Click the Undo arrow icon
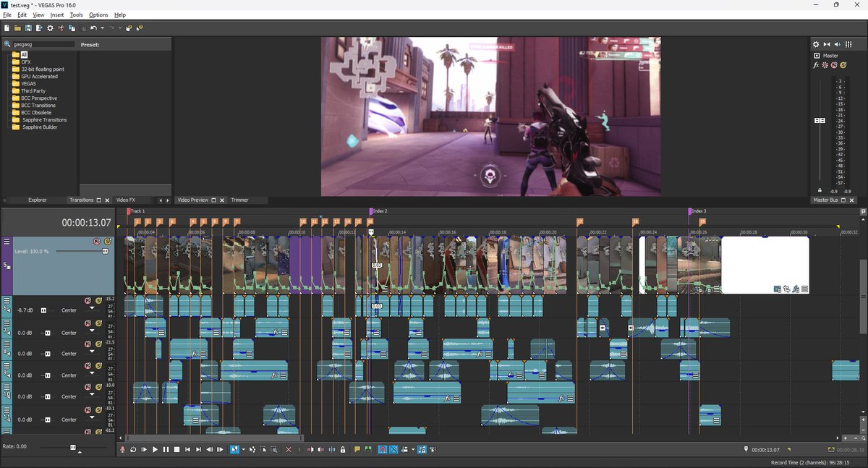The height and width of the screenshot is (468, 868). point(93,28)
